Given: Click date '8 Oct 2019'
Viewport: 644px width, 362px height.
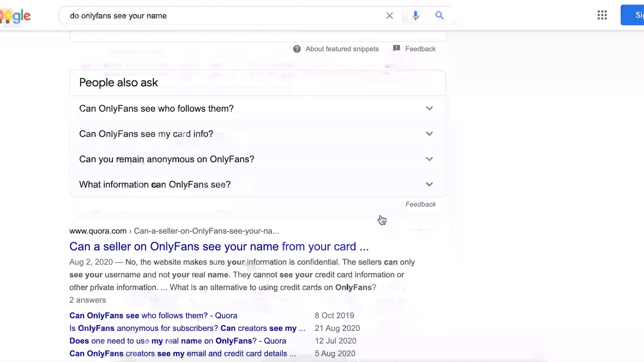Looking at the screenshot, I should tap(335, 315).
